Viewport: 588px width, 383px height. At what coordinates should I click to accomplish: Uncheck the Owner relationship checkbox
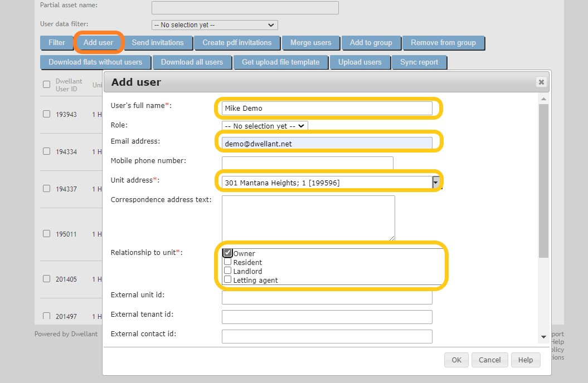(x=227, y=252)
